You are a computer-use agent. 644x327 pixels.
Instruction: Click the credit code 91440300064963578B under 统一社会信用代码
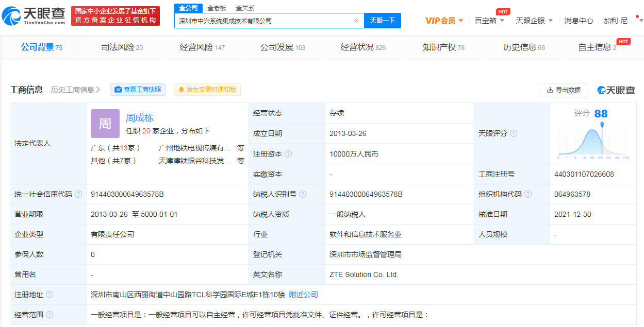click(127, 194)
